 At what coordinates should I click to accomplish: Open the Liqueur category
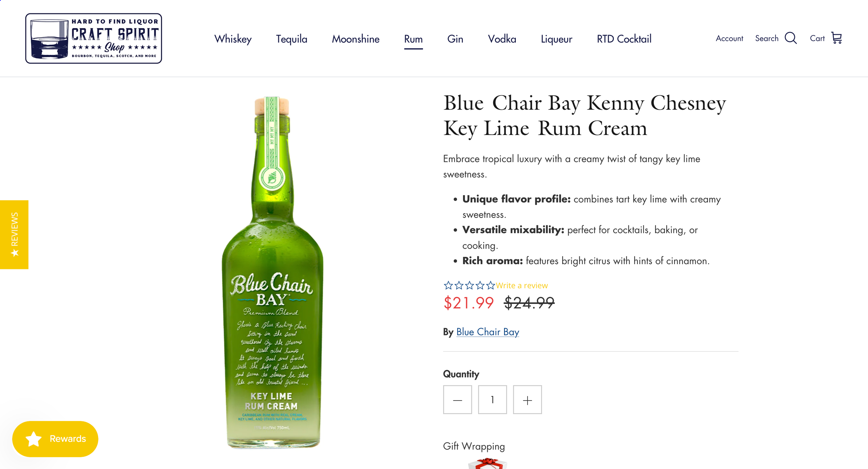click(556, 39)
